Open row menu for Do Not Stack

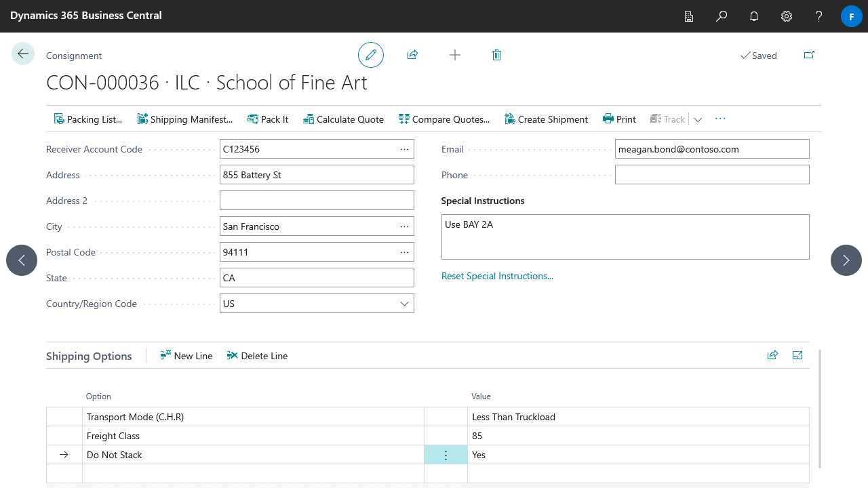446,455
